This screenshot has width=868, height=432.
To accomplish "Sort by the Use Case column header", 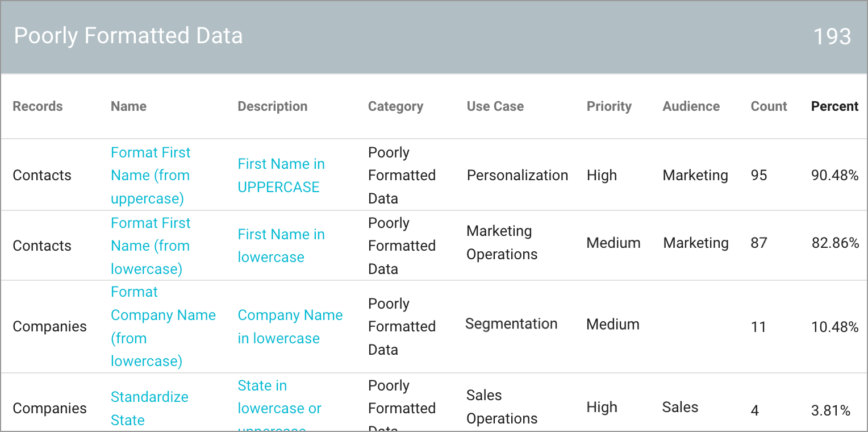I will click(x=495, y=106).
